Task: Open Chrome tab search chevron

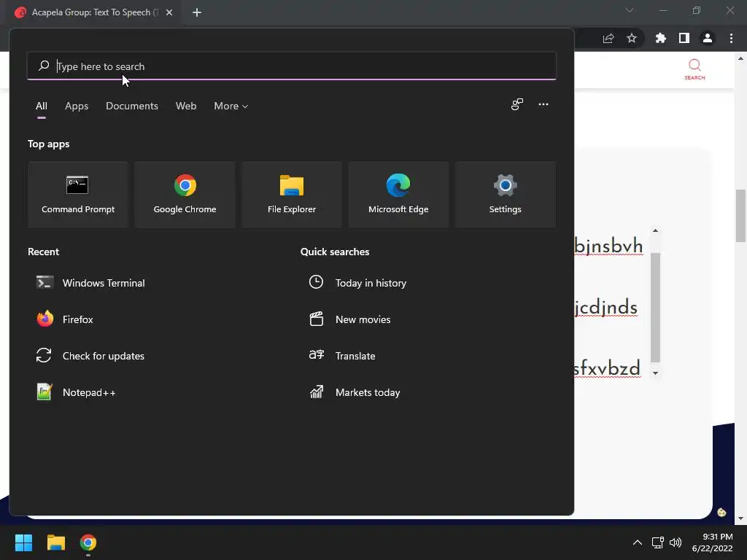Action: pyautogui.click(x=630, y=10)
